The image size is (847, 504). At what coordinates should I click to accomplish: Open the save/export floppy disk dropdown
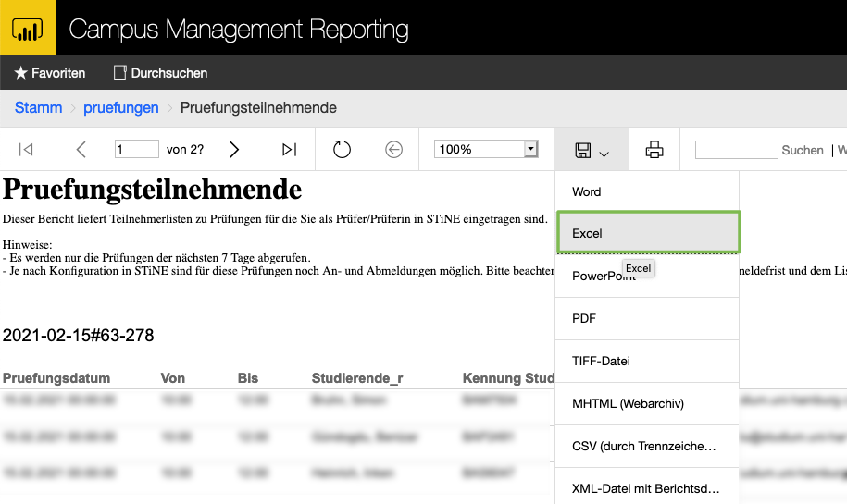pyautogui.click(x=592, y=150)
